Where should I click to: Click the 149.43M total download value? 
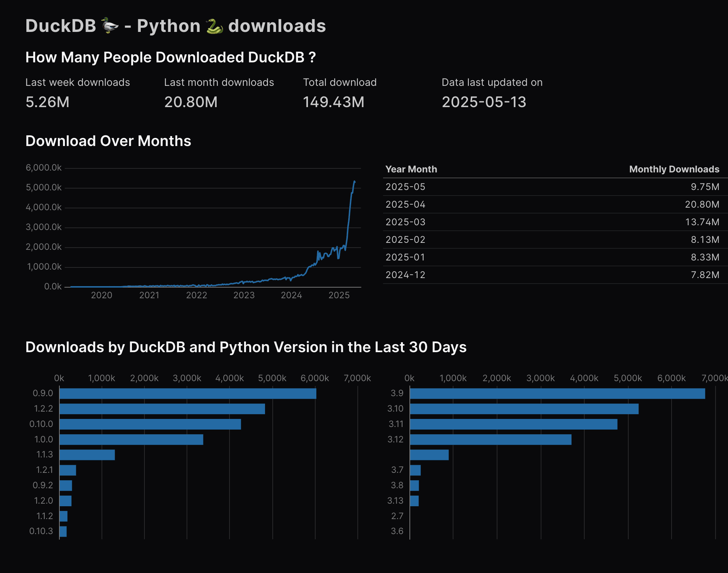tap(333, 102)
